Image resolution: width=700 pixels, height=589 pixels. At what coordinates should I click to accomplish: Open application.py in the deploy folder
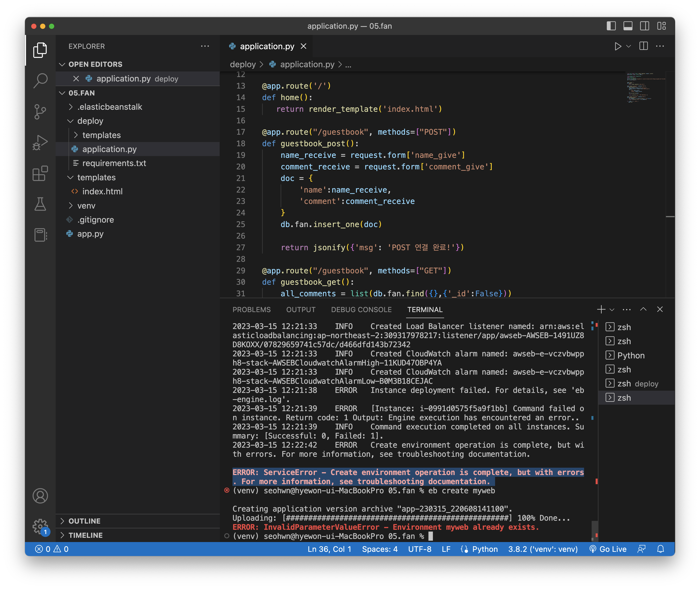click(138, 149)
